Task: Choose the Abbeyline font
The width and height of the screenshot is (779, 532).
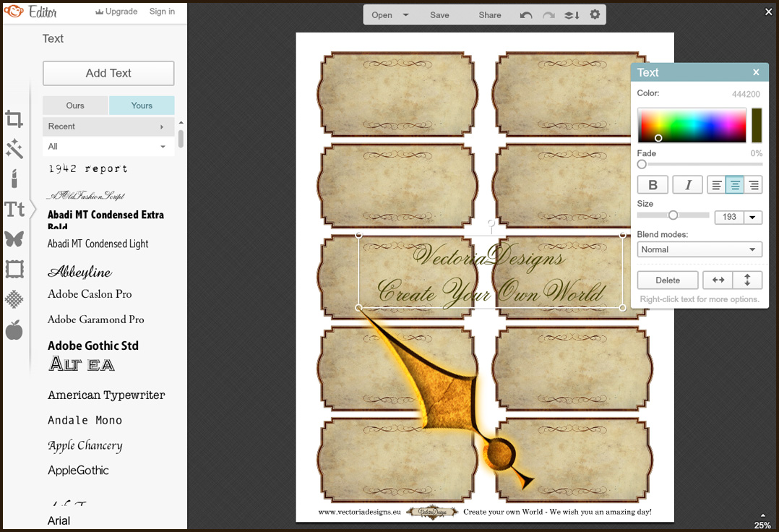Action: tap(80, 271)
